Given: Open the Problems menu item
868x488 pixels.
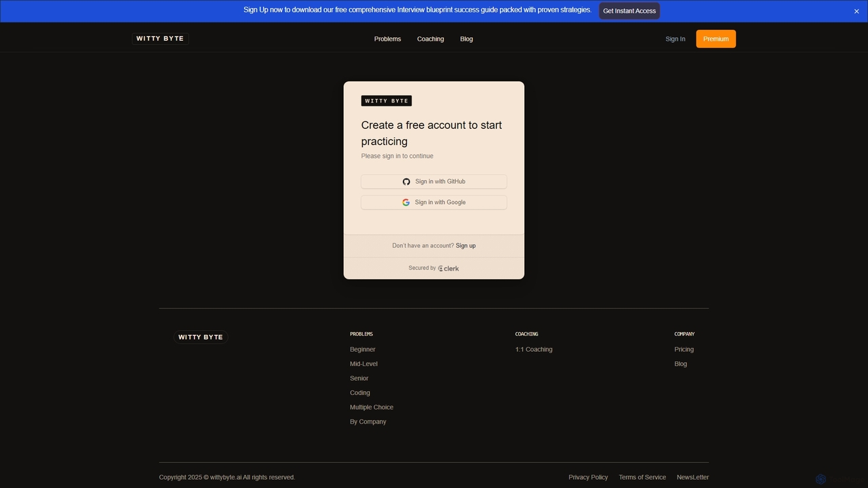Looking at the screenshot, I should point(387,39).
